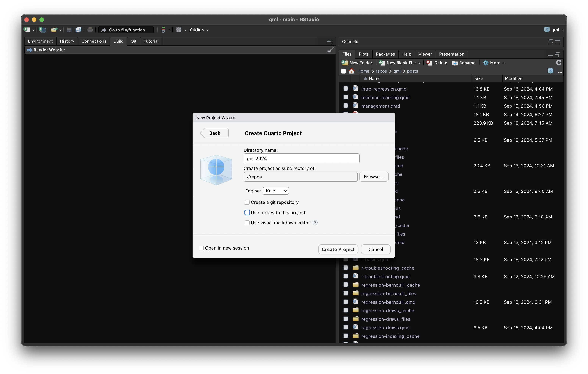Click the New File icon in main toolbar
The width and height of the screenshot is (588, 374).
click(27, 30)
